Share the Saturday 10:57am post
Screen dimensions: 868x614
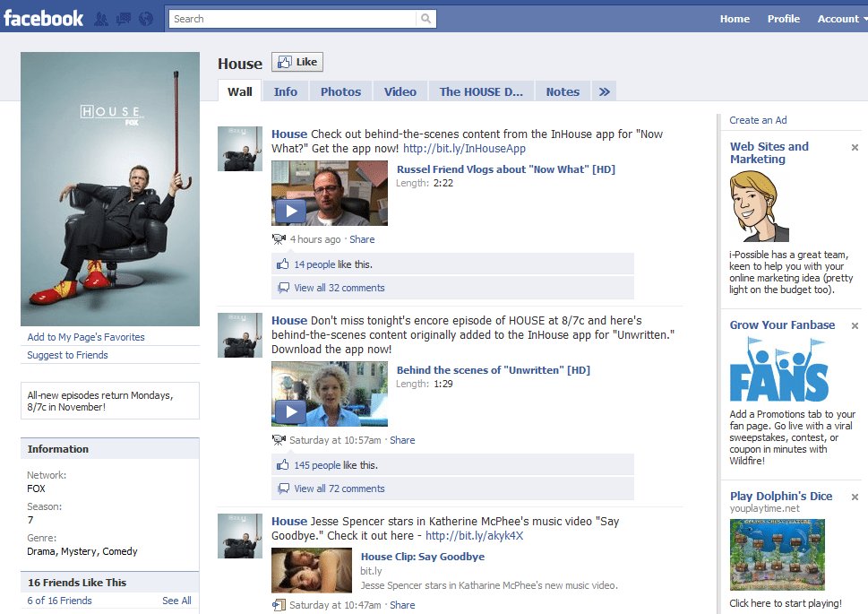[x=402, y=440]
